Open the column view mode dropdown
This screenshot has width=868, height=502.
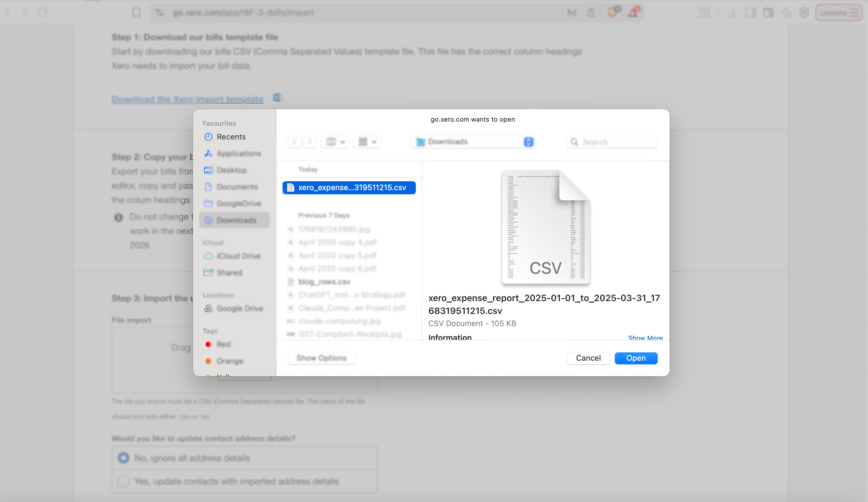[335, 142]
